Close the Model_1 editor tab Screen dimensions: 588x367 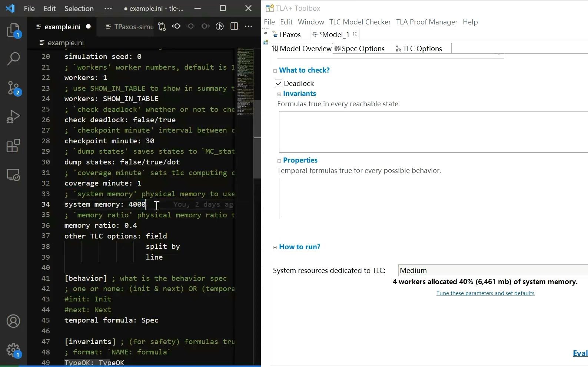(x=355, y=34)
